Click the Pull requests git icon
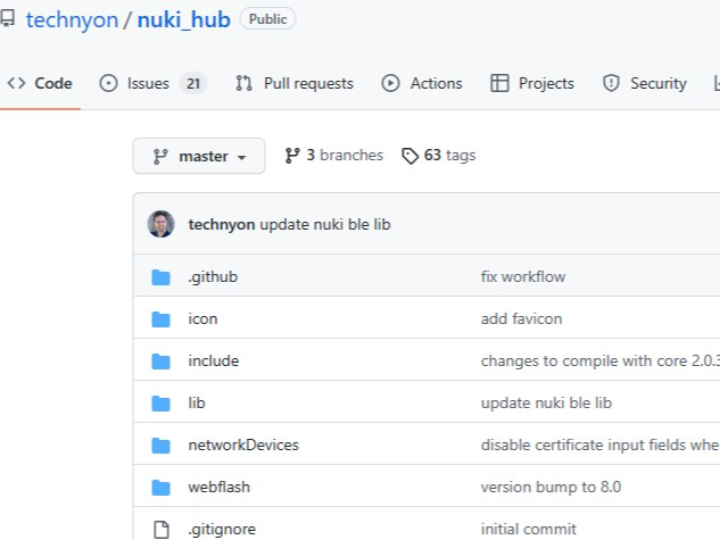 244,84
